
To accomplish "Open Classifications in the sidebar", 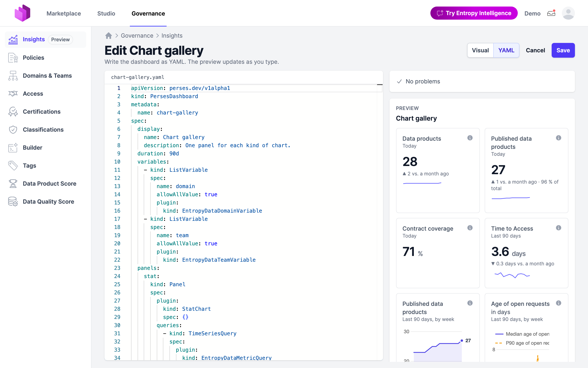I will [46, 130].
